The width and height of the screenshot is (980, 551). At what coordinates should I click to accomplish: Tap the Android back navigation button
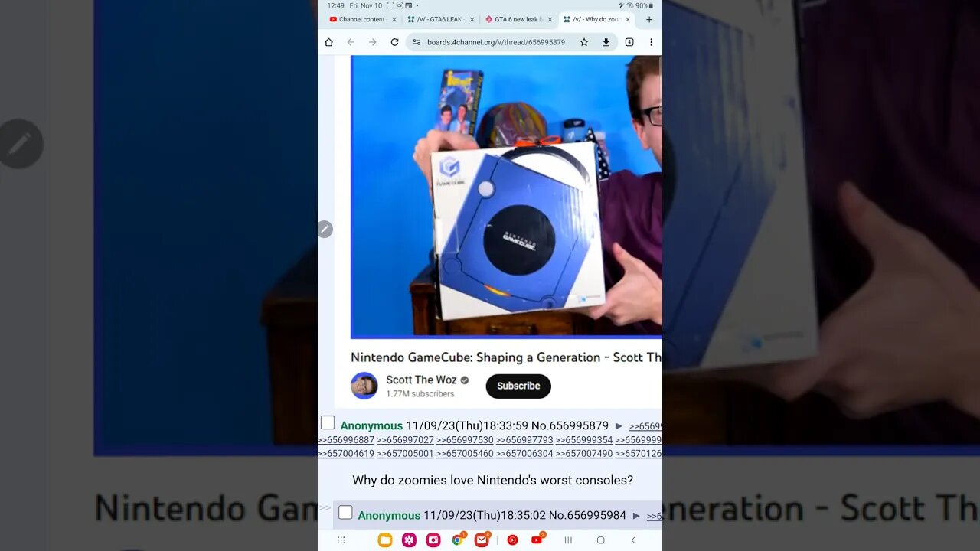(x=633, y=540)
